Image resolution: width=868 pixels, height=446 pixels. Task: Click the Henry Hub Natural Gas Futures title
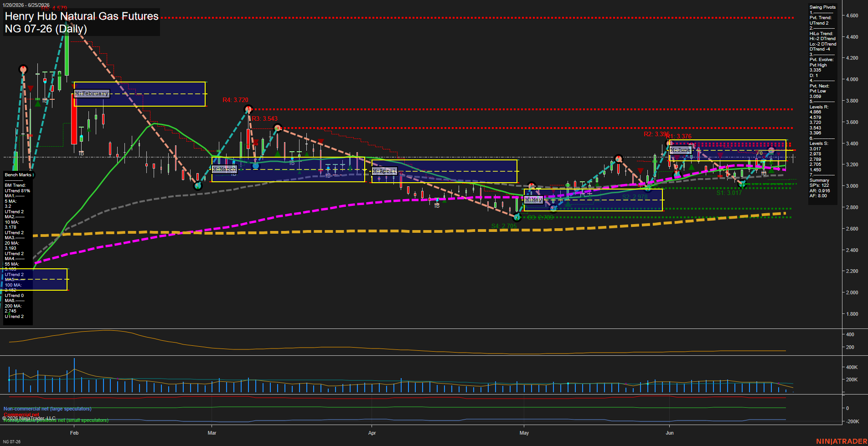coord(82,16)
